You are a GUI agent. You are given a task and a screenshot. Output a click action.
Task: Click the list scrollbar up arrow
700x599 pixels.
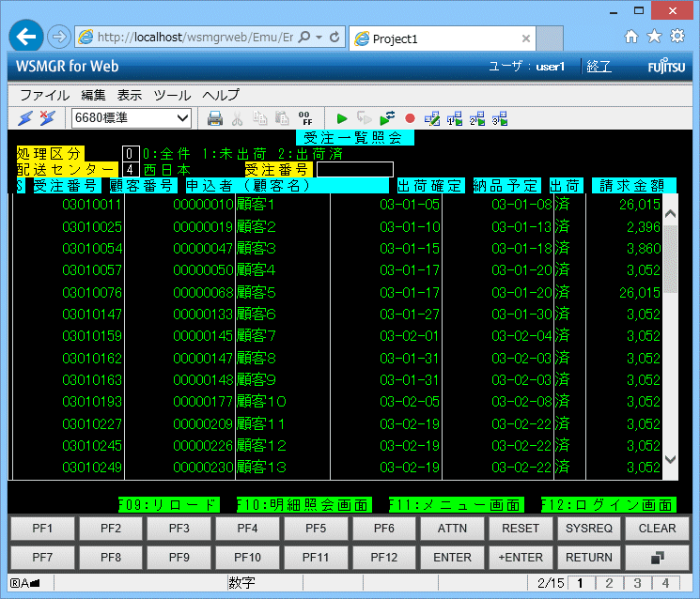(x=670, y=214)
